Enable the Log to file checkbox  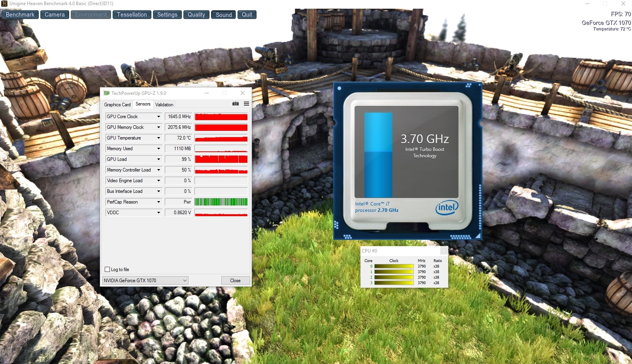point(107,270)
